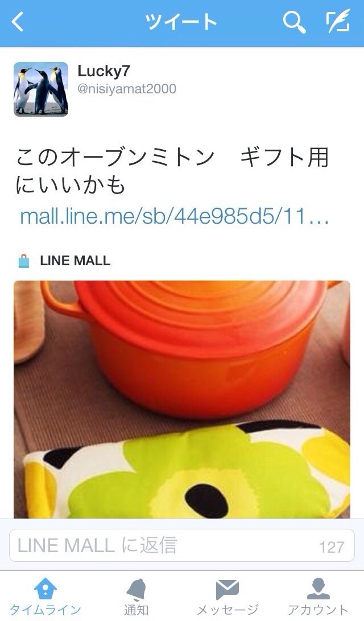Switch to the メッセージ tab

[x=227, y=610]
